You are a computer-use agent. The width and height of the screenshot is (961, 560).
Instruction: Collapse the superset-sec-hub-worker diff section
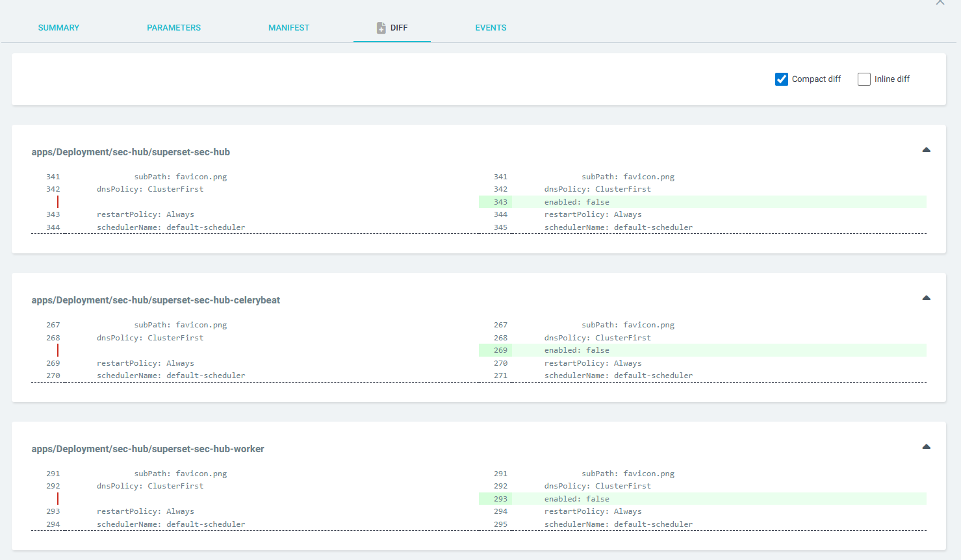click(x=927, y=447)
